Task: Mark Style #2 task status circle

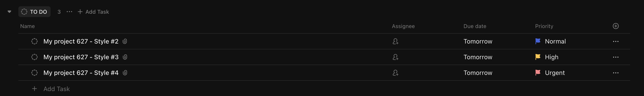Action: tap(34, 41)
